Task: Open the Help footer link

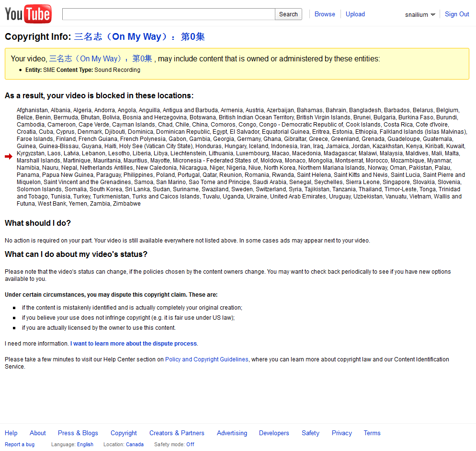Action: click(11, 433)
